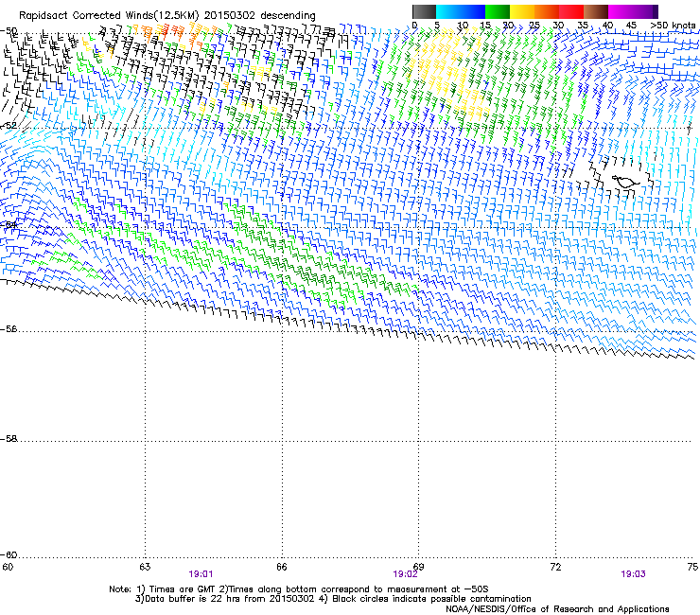Click the longitude label '75'

pyautogui.click(x=692, y=567)
